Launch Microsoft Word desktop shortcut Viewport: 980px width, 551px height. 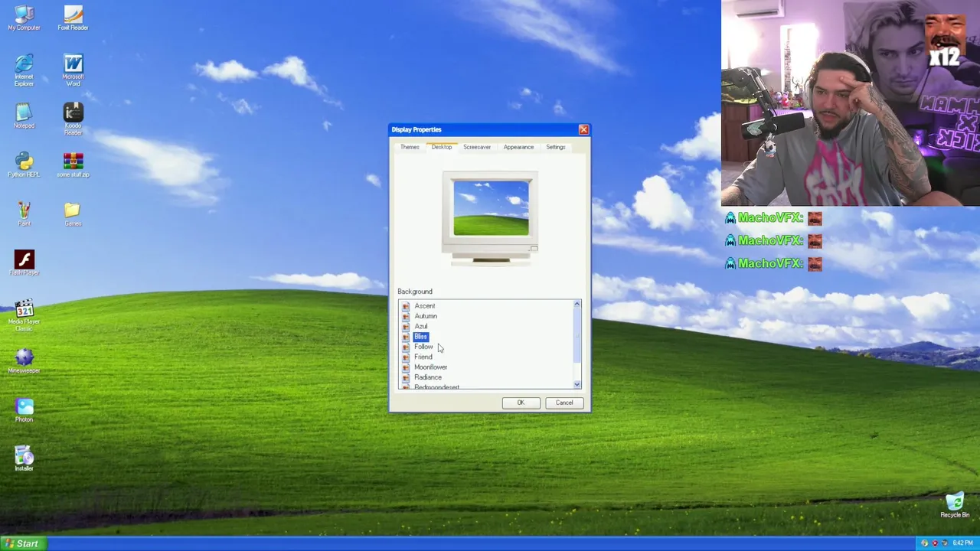[73, 70]
